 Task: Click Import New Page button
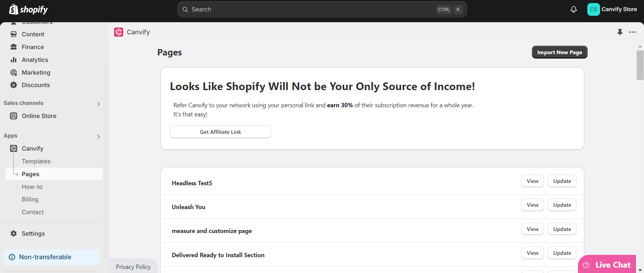coord(559,52)
